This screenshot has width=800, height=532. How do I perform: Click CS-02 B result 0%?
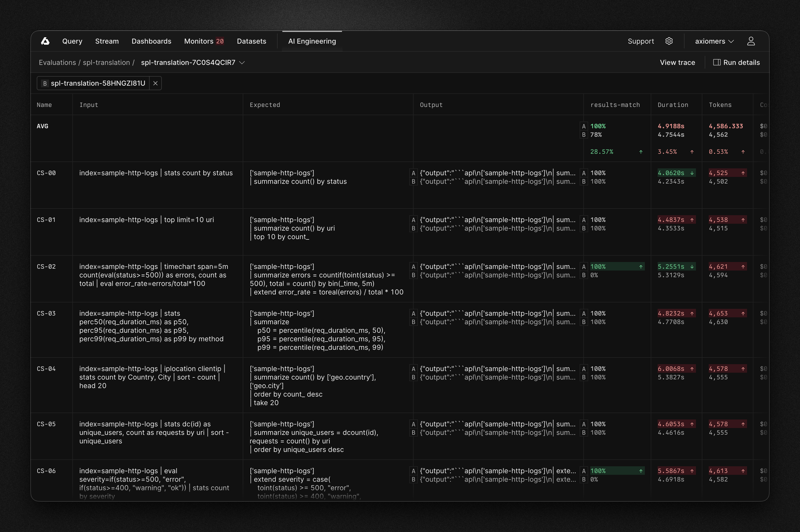[x=594, y=275]
